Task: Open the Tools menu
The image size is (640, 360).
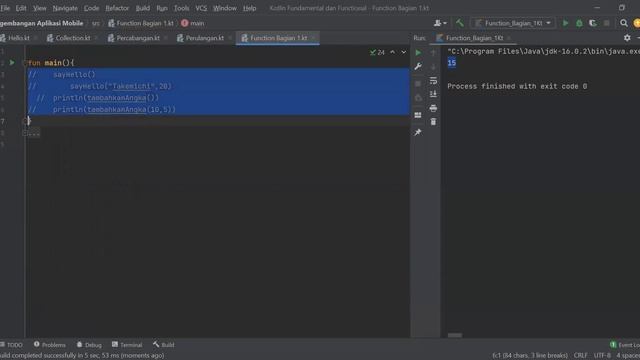Action: 181,8
